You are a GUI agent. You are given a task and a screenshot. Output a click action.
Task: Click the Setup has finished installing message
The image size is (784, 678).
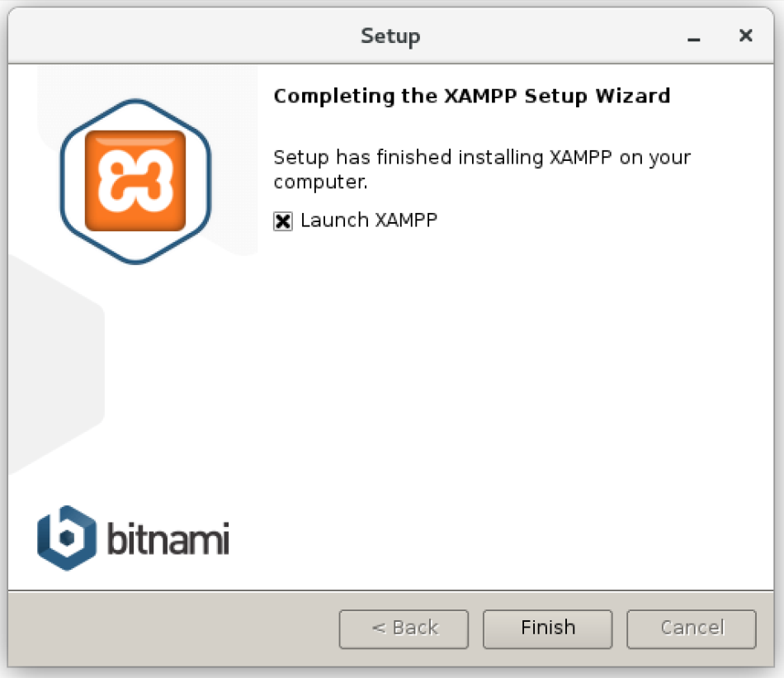[x=482, y=169]
